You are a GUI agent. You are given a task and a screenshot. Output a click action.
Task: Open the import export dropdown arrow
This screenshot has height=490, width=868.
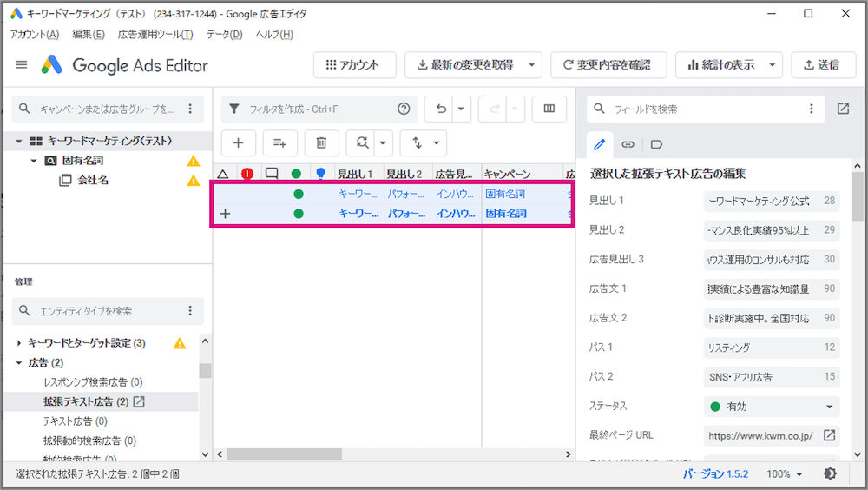[437, 143]
